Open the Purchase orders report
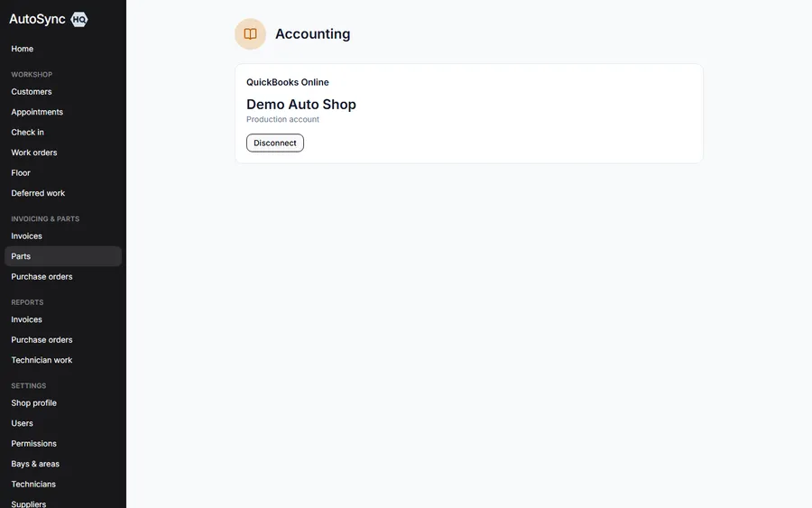 [x=42, y=339]
